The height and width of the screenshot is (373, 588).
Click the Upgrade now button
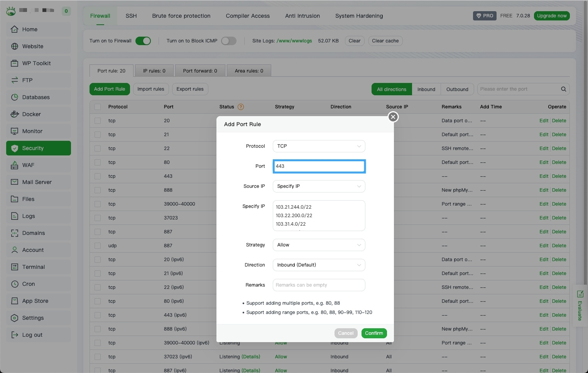click(551, 16)
